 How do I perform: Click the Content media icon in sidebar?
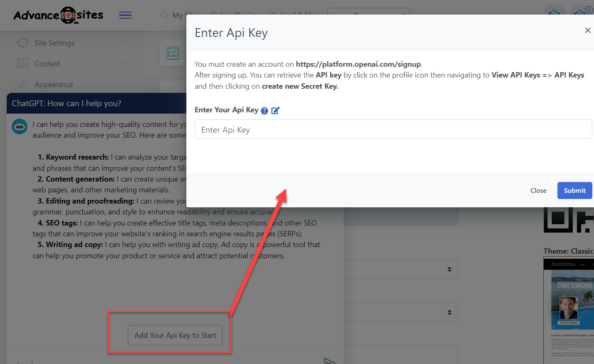(22, 63)
